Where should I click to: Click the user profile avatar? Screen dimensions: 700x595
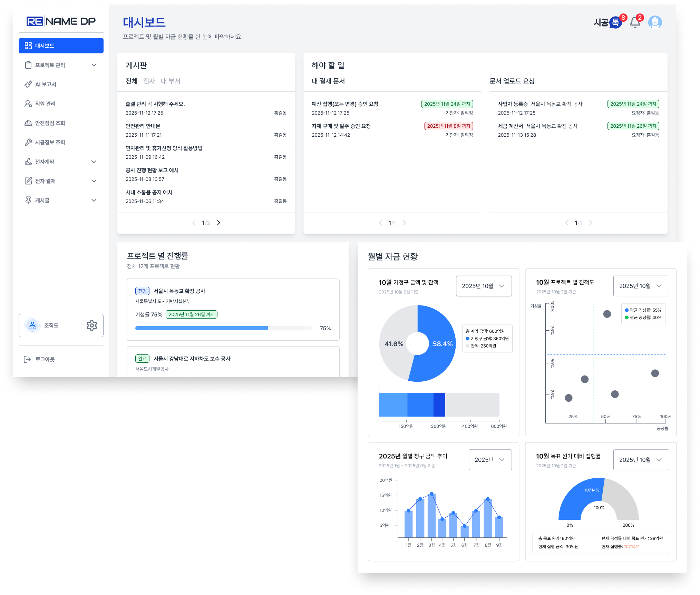click(x=655, y=22)
